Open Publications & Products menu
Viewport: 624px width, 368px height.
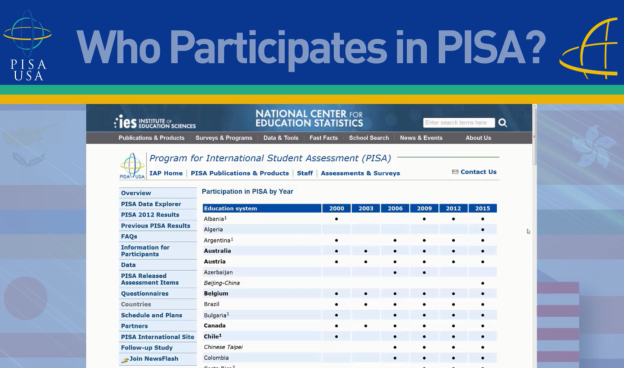click(x=151, y=138)
